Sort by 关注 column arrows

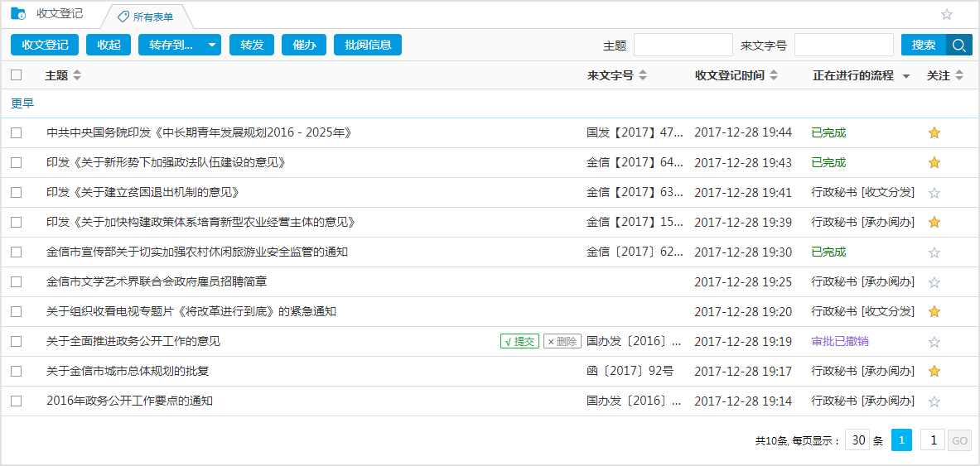(959, 75)
